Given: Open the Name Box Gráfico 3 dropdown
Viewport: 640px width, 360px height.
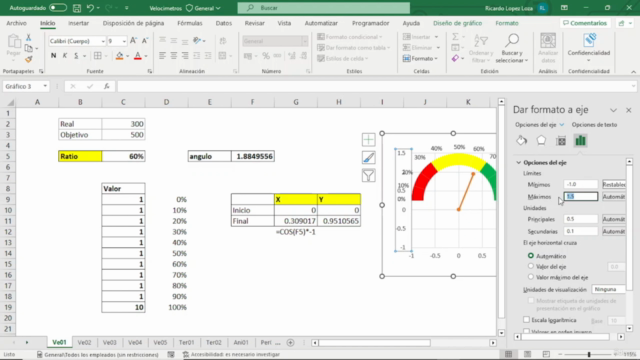Looking at the screenshot, I should [45, 86].
